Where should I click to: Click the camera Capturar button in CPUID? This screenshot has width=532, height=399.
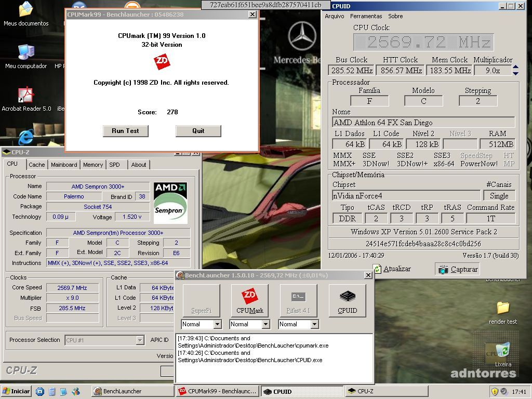pos(457,269)
